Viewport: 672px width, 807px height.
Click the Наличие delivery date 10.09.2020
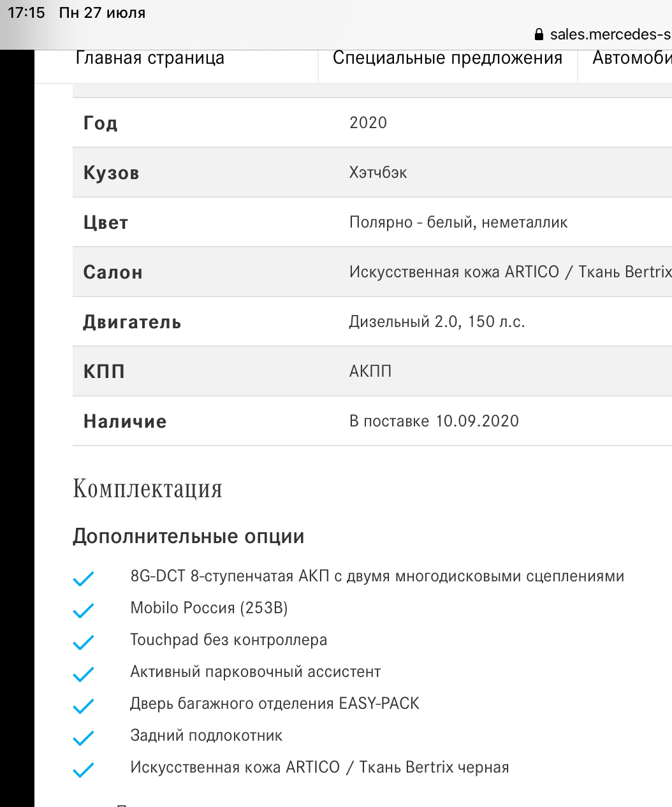point(478,421)
